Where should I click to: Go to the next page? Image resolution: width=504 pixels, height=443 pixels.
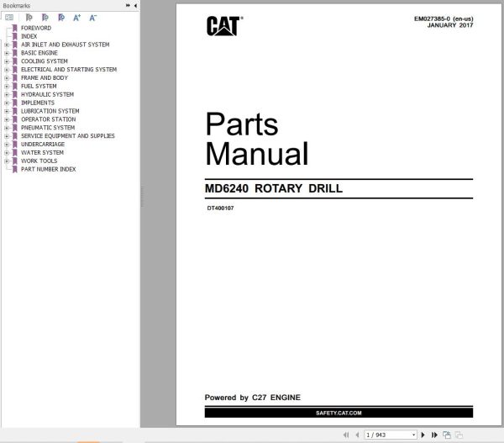[x=423, y=435]
